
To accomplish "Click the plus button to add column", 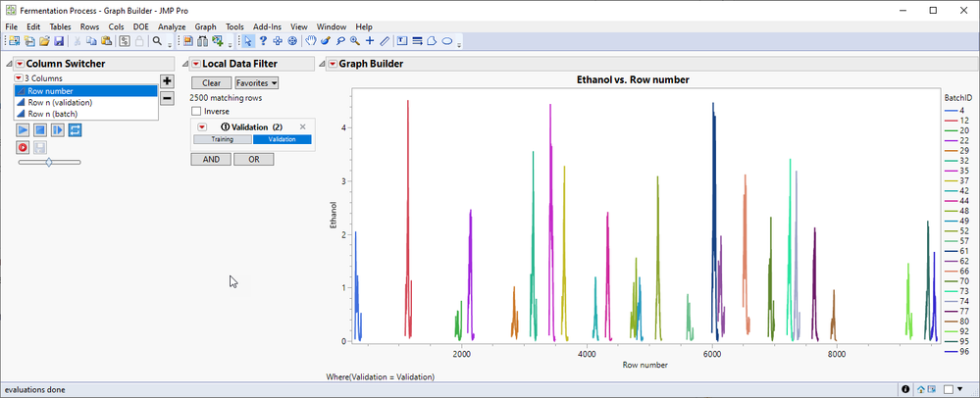I will (x=167, y=82).
